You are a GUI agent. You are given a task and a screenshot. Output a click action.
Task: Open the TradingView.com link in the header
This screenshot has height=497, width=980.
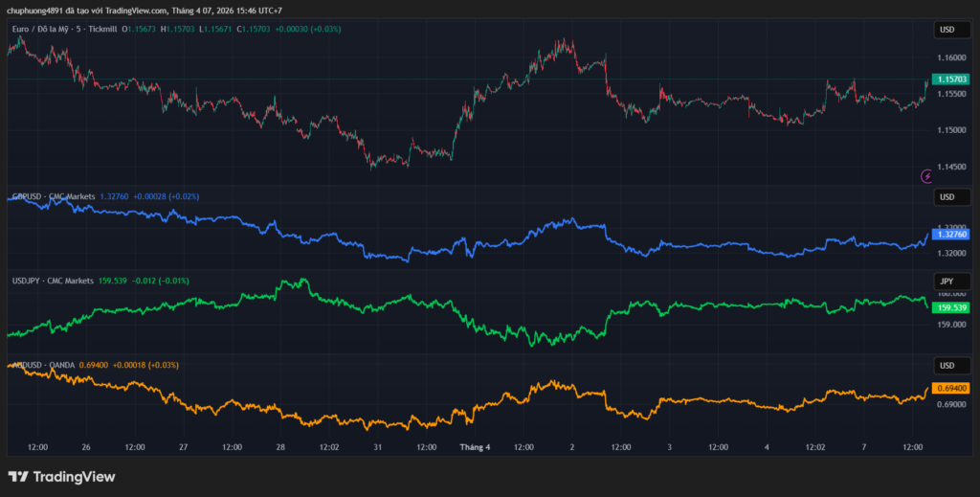[x=135, y=10]
